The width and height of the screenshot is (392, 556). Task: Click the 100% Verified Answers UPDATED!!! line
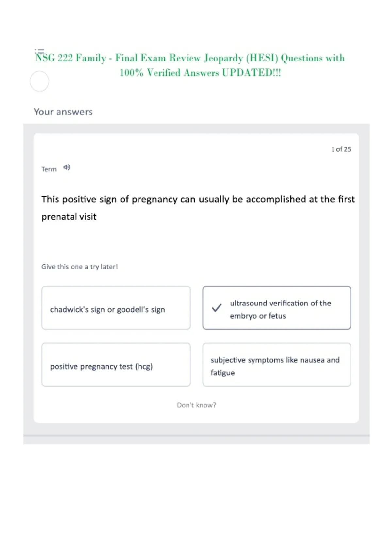(x=200, y=72)
